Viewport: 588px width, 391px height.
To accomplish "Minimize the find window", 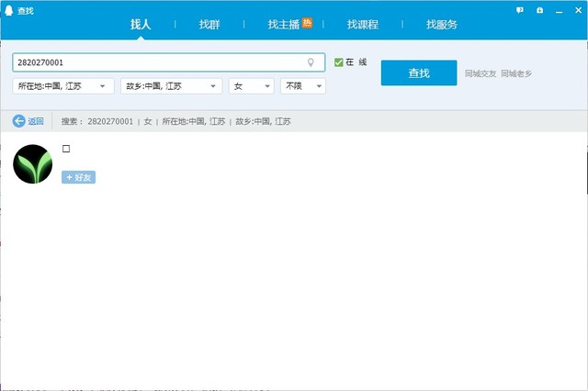I will [559, 10].
